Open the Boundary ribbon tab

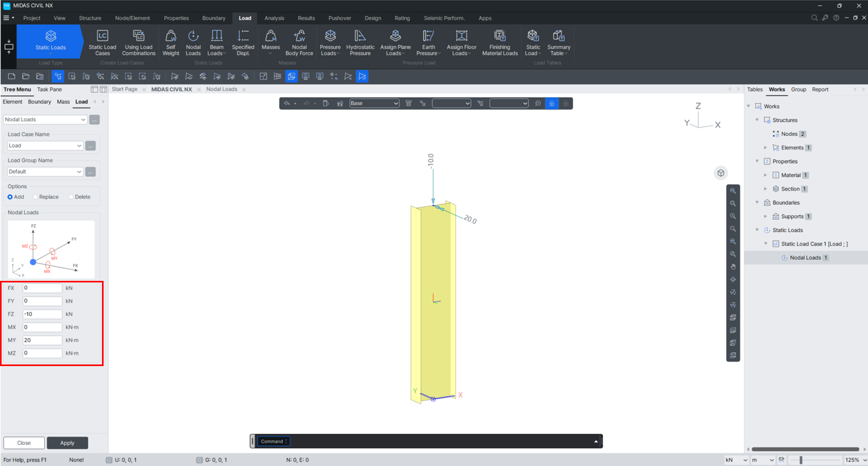pos(214,18)
